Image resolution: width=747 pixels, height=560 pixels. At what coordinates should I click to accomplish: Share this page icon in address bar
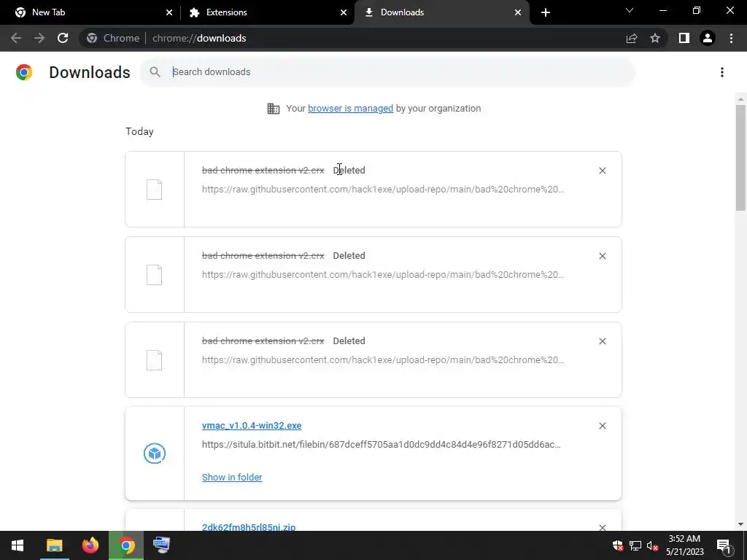click(x=632, y=38)
